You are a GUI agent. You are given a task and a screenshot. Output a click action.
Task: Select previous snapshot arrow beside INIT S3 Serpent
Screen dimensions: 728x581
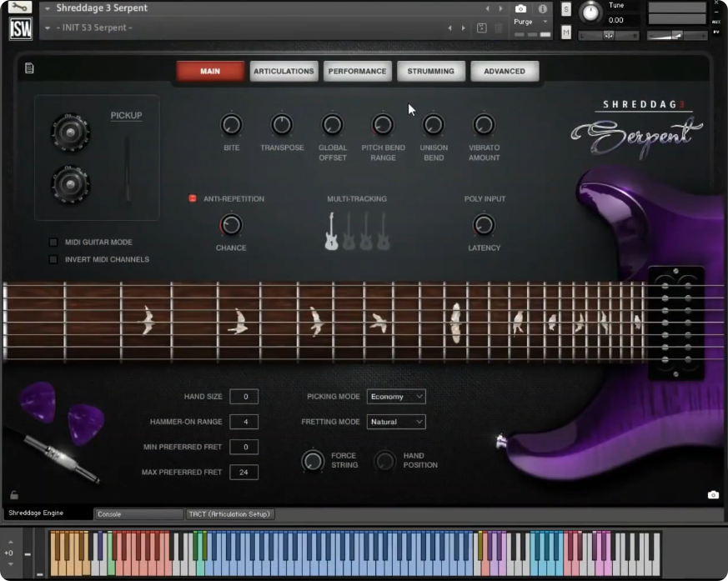[449, 28]
